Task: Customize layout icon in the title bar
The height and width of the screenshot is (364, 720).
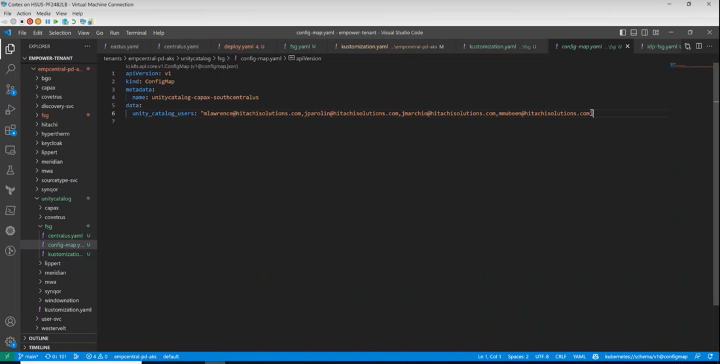Action: pos(656,33)
